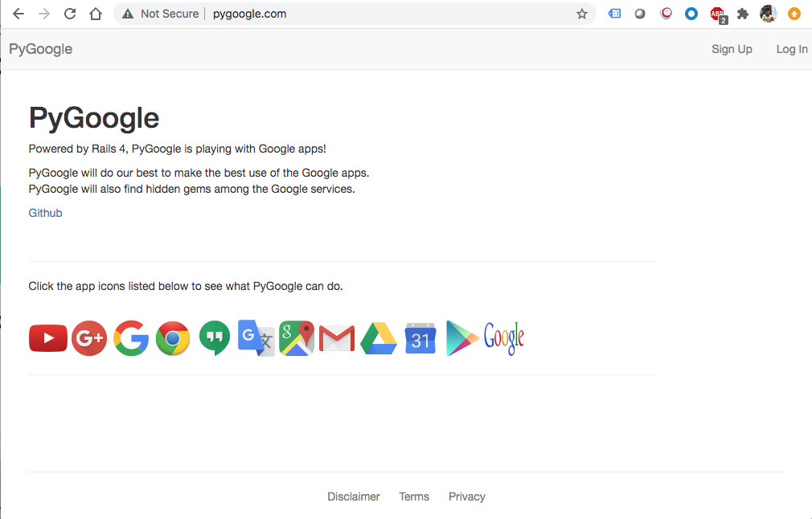Open the Disclaimer footer link

[x=354, y=497]
